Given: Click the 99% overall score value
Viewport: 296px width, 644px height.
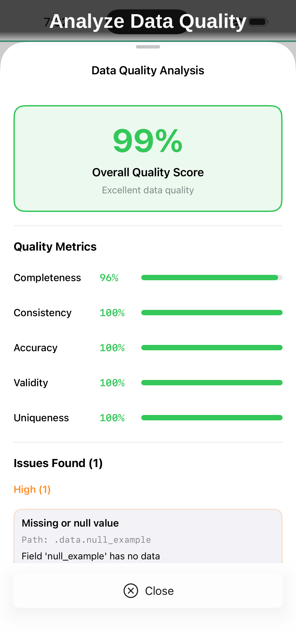Looking at the screenshot, I should click(x=148, y=141).
